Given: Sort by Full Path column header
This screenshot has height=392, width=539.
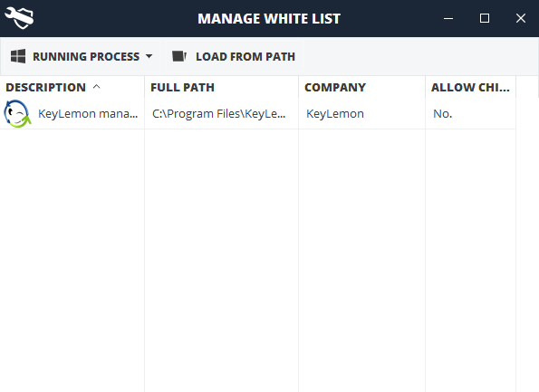Looking at the screenshot, I should point(182,87).
